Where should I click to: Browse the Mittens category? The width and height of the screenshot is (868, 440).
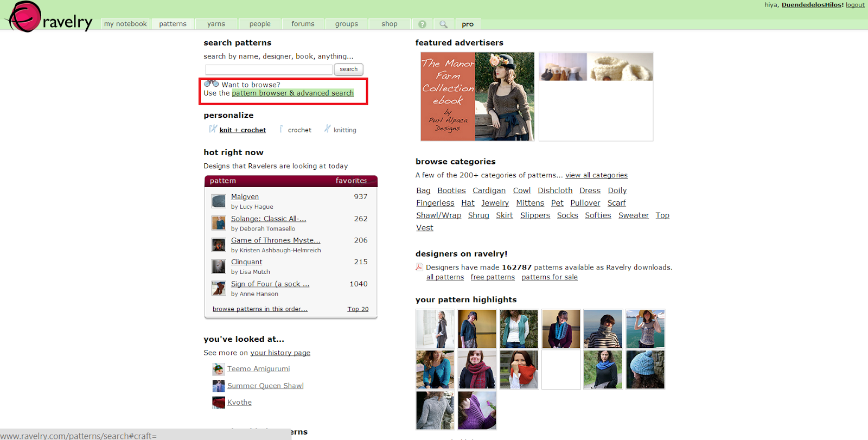pyautogui.click(x=530, y=203)
